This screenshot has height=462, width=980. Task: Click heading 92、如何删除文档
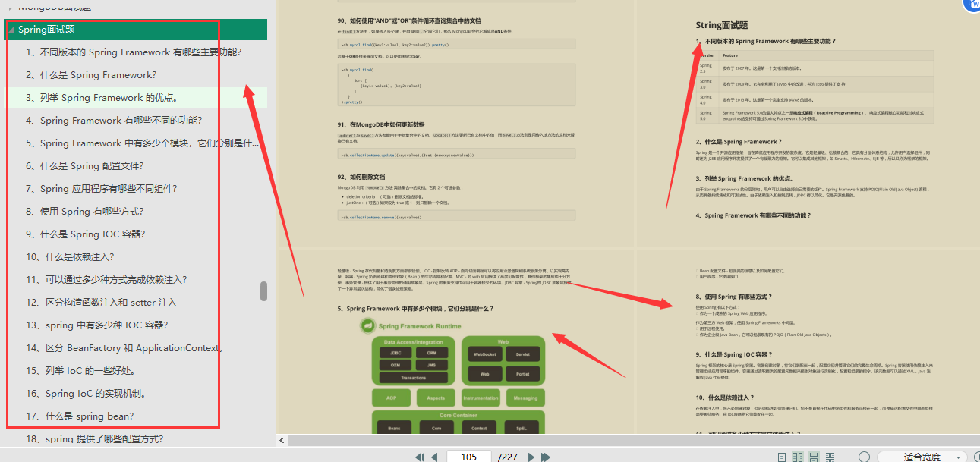361,177
